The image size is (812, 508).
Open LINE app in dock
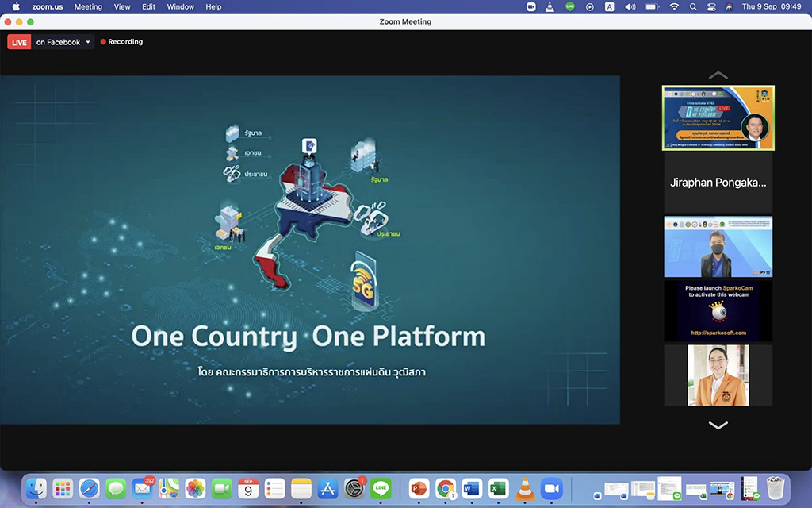(x=381, y=488)
